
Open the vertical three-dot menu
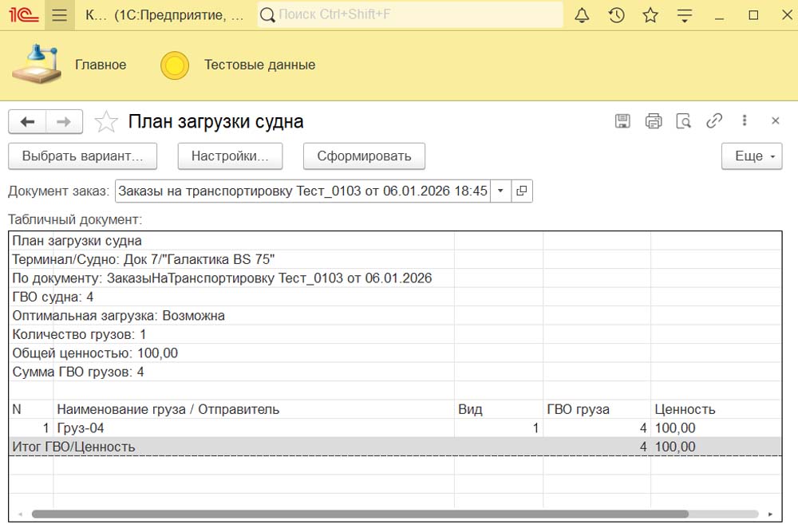[x=745, y=121]
